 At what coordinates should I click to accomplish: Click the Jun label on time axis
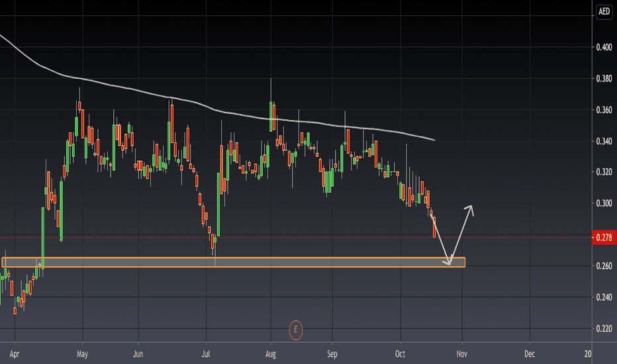tap(138, 354)
